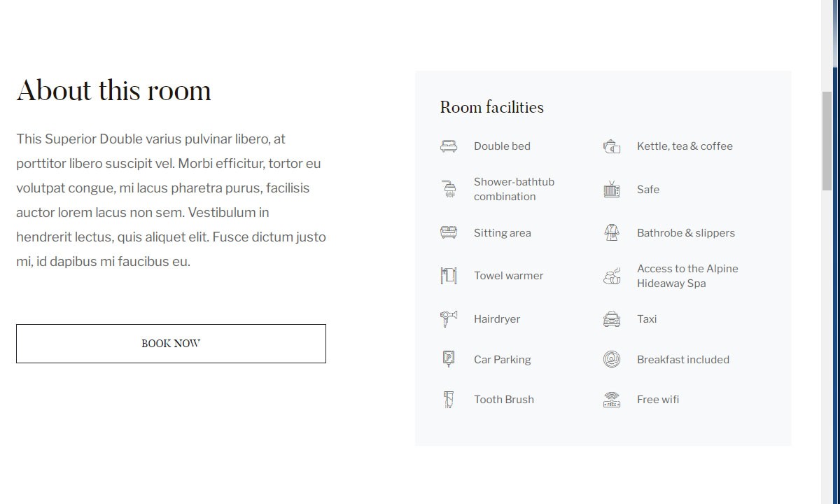Image resolution: width=840 pixels, height=504 pixels.
Task: Click the 'Free wifi' facility label
Action: coord(658,400)
